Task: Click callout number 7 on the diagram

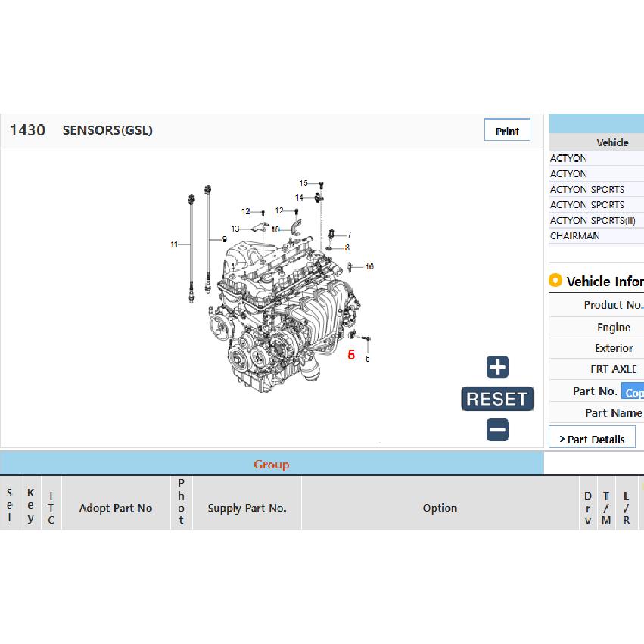Action: click(349, 235)
